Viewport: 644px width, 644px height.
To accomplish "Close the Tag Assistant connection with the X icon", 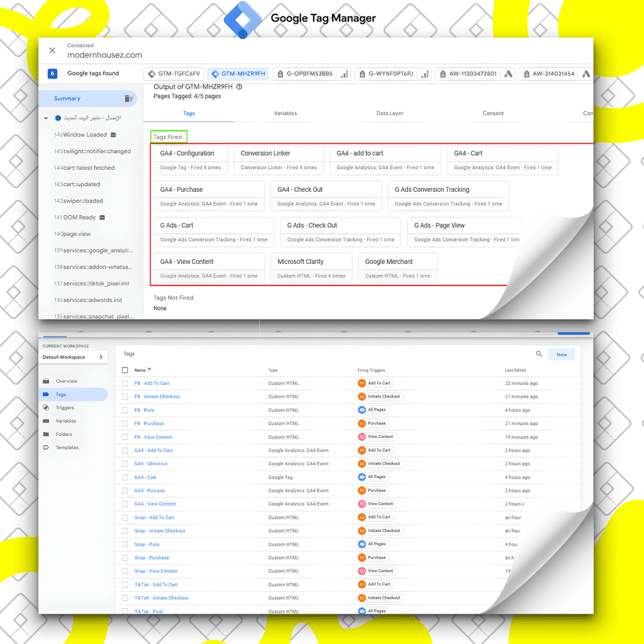I will tap(52, 50).
